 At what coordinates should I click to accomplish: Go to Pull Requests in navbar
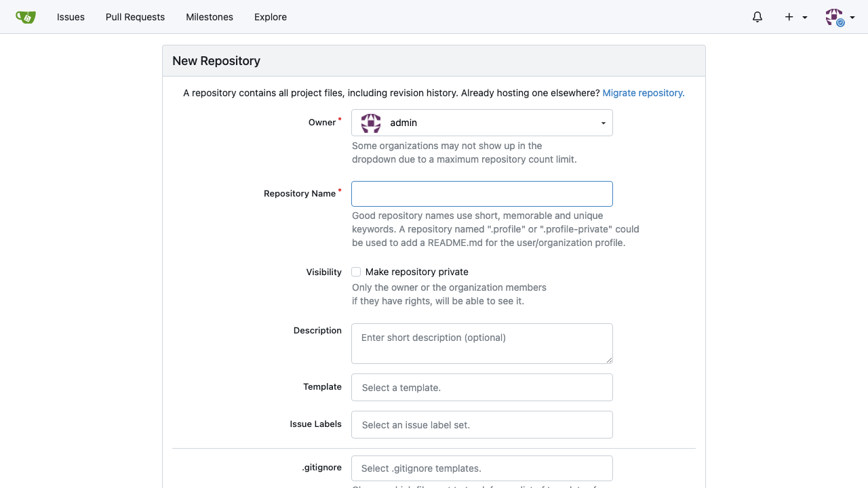(x=135, y=17)
